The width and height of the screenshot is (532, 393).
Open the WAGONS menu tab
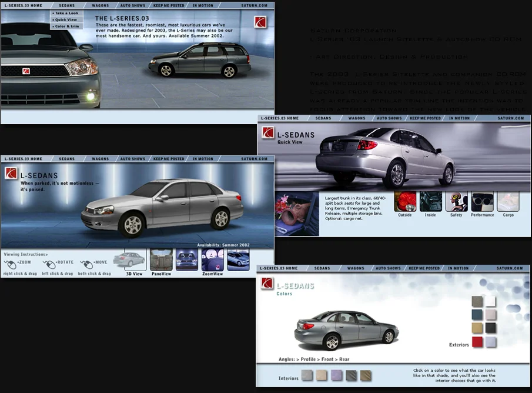[x=100, y=5]
